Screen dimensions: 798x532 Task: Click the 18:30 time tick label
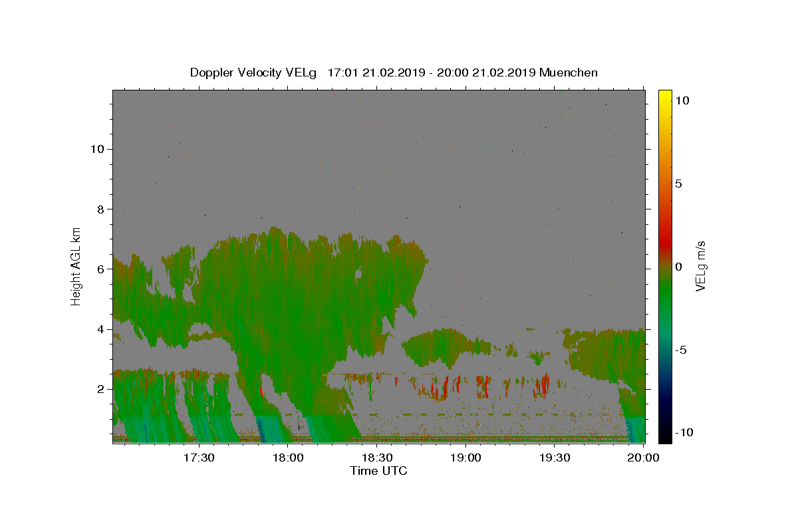coord(377,458)
